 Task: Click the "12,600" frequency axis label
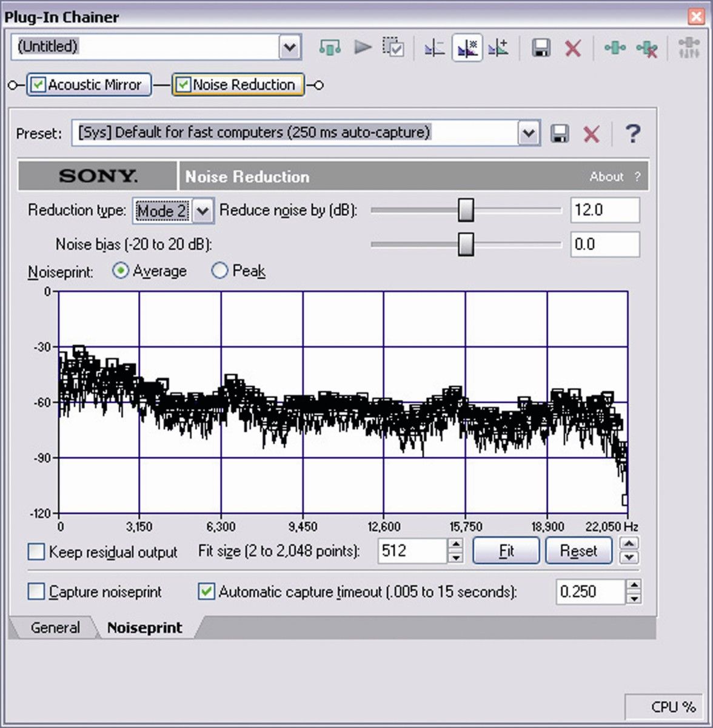383,527
